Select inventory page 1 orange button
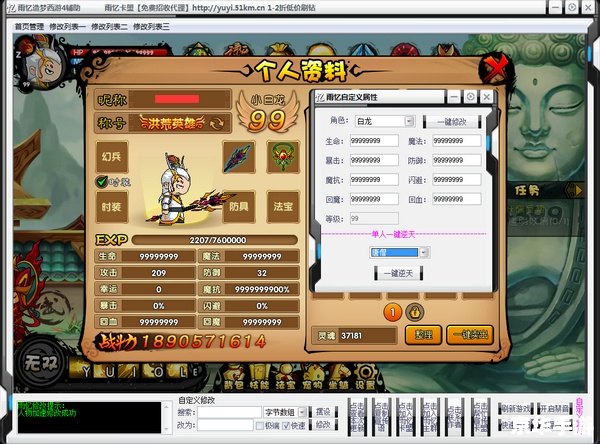 [392, 312]
